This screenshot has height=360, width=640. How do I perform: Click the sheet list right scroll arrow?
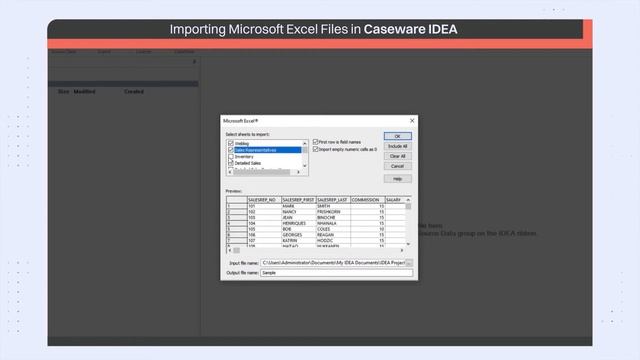[x=298, y=172]
